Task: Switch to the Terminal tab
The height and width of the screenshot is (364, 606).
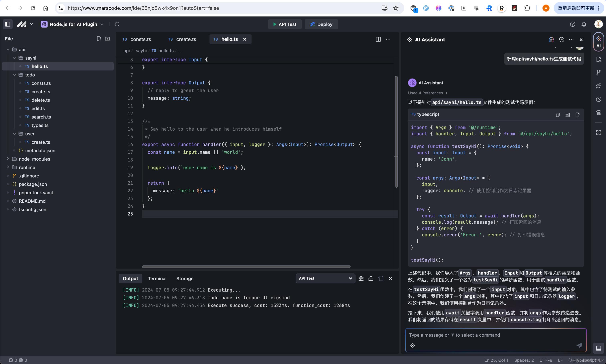Action: [x=157, y=279]
